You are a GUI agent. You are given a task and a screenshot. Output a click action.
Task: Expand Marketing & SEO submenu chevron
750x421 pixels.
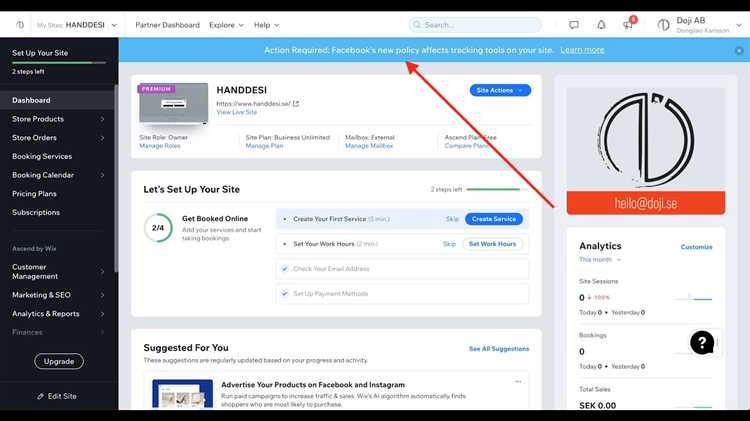[x=102, y=295]
